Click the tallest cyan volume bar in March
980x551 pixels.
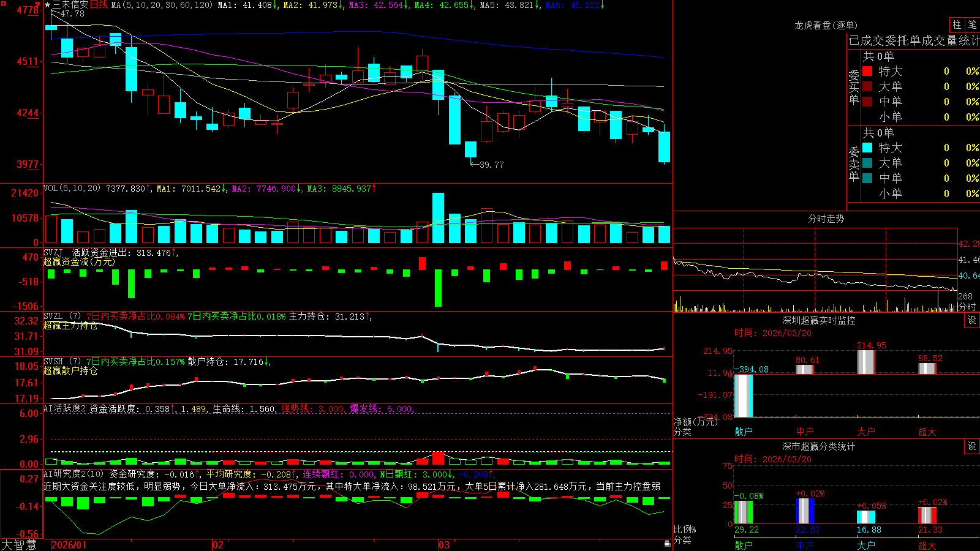coord(438,218)
